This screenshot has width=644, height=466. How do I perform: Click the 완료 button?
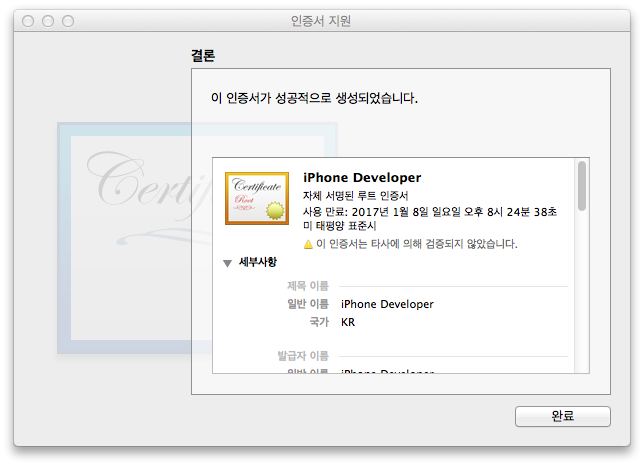563,416
